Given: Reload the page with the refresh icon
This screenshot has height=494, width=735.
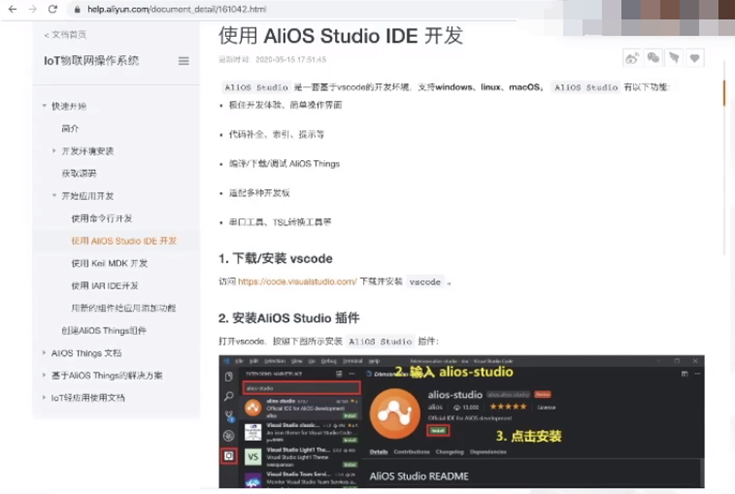Looking at the screenshot, I should click(x=52, y=9).
